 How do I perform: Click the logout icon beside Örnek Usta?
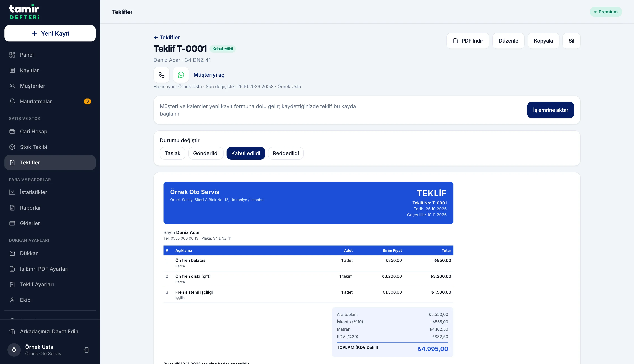[86, 350]
